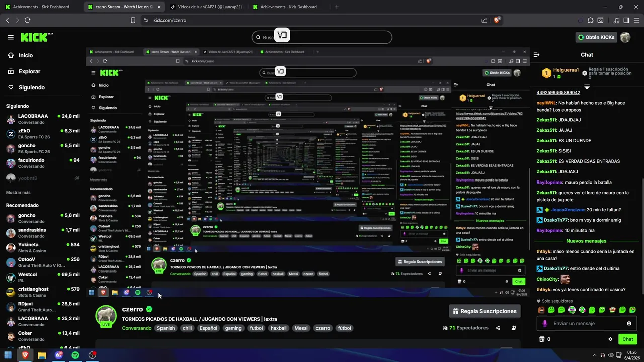Open emoji picker in chat input
This screenshot has width=644, height=362.
coord(629,323)
